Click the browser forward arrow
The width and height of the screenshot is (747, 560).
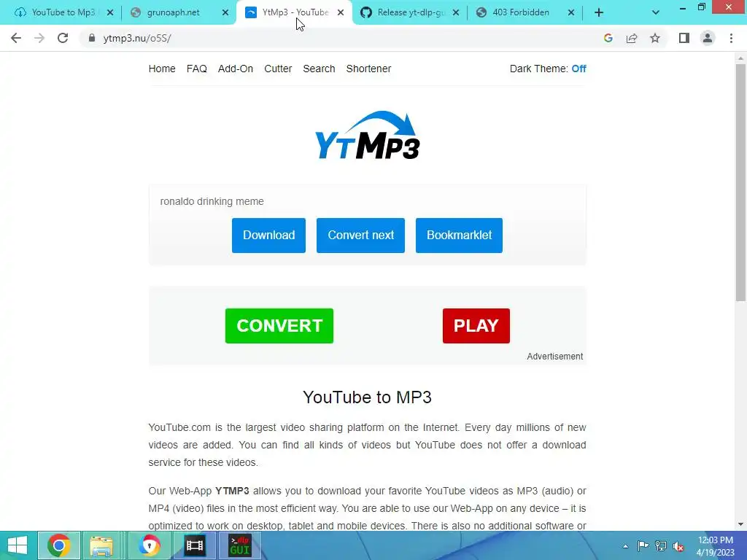(x=39, y=38)
